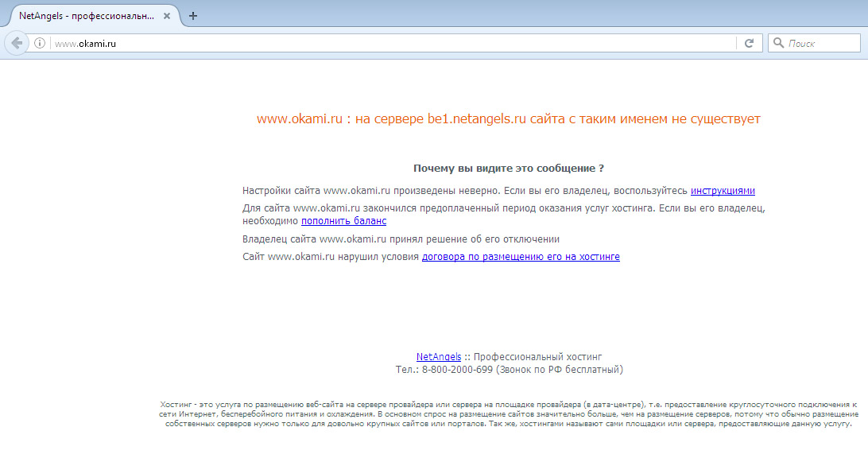Visit the NetAngels footer link
The height and width of the screenshot is (458, 868).
[x=439, y=357]
